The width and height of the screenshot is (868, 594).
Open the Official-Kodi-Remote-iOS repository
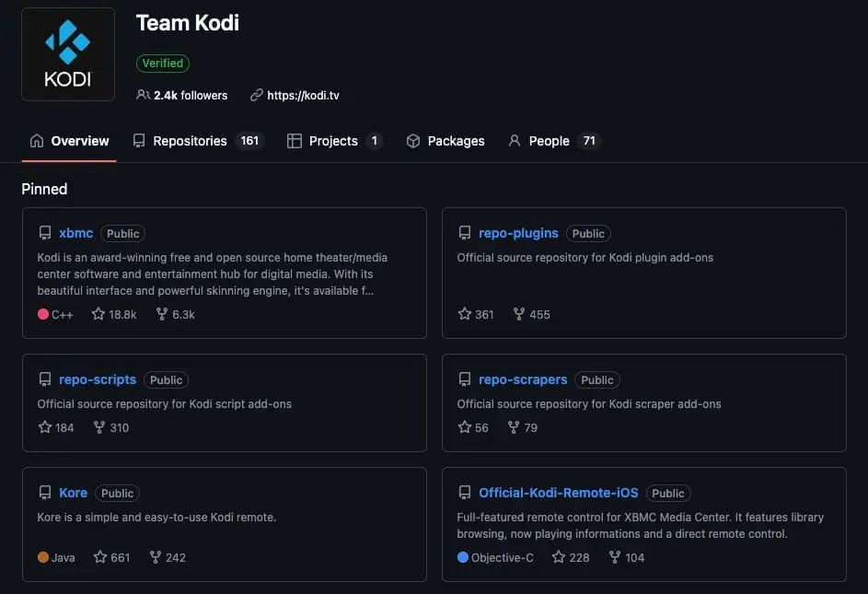pos(558,493)
